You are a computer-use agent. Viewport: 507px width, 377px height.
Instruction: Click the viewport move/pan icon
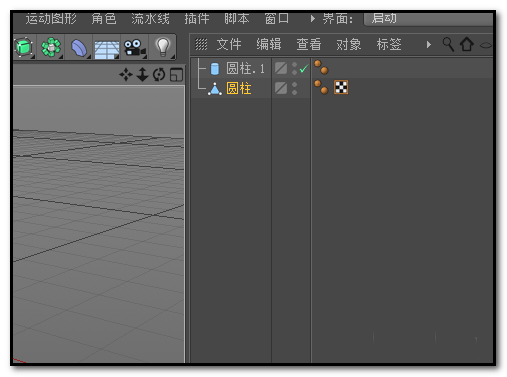[126, 75]
